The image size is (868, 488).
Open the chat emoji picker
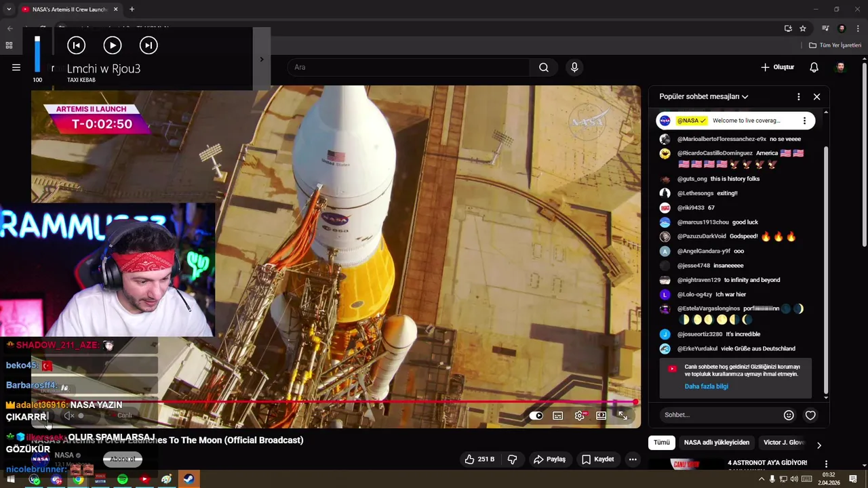click(789, 415)
